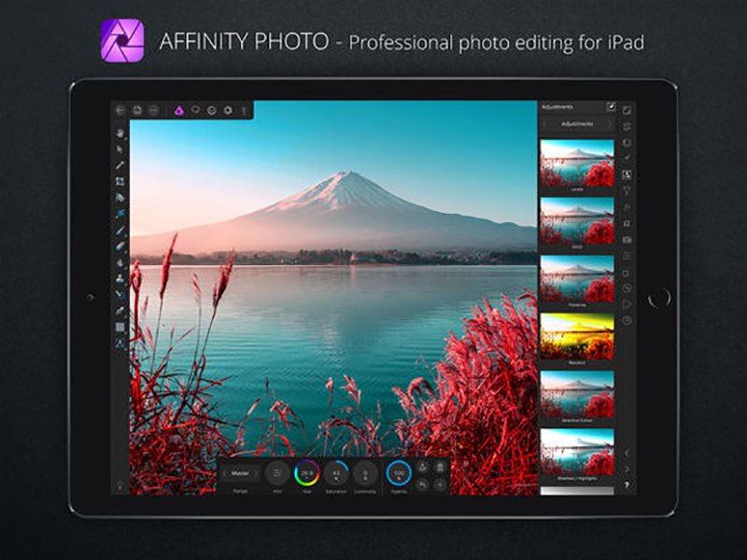747x560 pixels.
Task: Click the question mark help icon
Action: [x=627, y=485]
